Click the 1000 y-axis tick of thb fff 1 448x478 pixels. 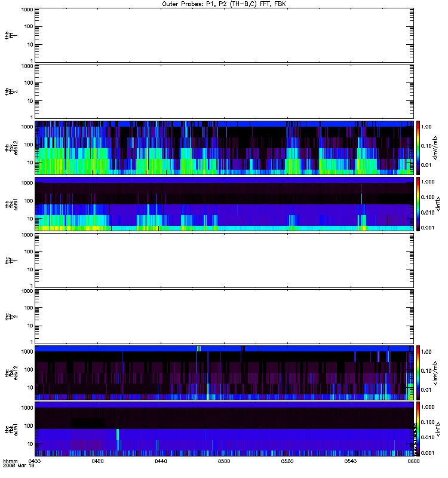[x=27, y=10]
